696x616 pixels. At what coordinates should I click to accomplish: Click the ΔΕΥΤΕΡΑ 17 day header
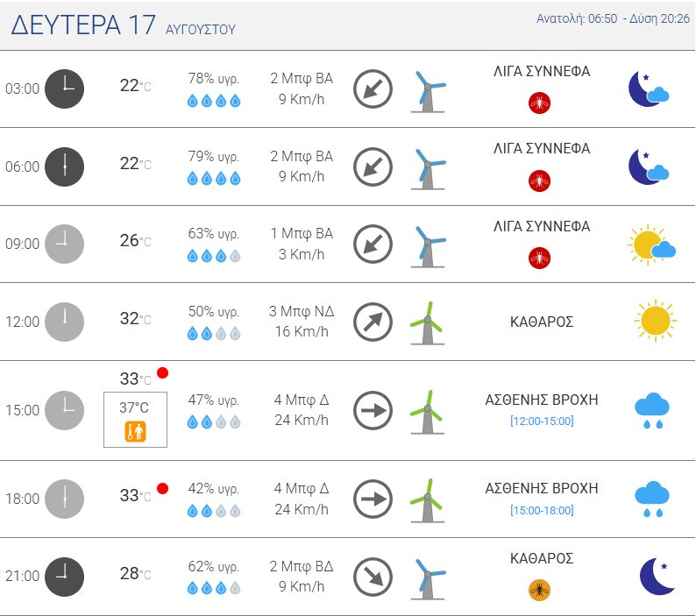pyautogui.click(x=83, y=25)
